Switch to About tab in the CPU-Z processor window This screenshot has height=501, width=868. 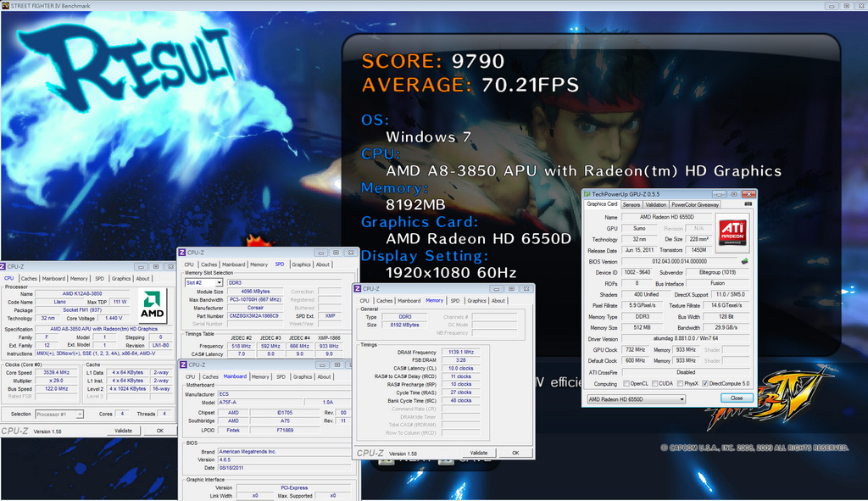click(x=142, y=278)
